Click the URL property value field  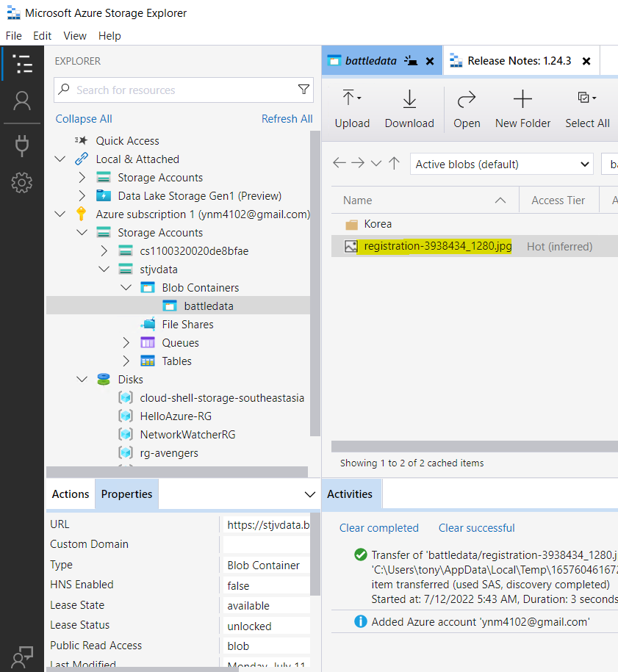[x=266, y=525]
